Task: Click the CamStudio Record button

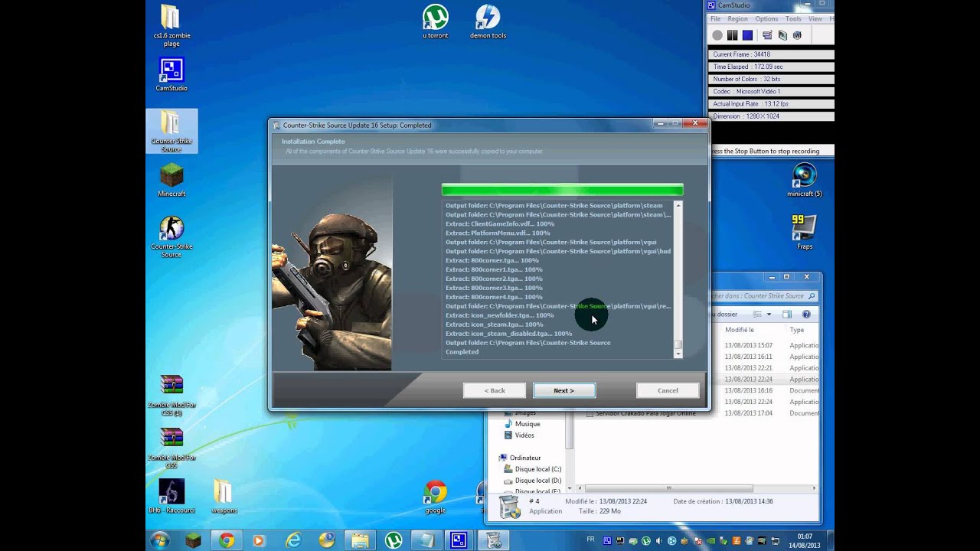Action: tap(717, 35)
